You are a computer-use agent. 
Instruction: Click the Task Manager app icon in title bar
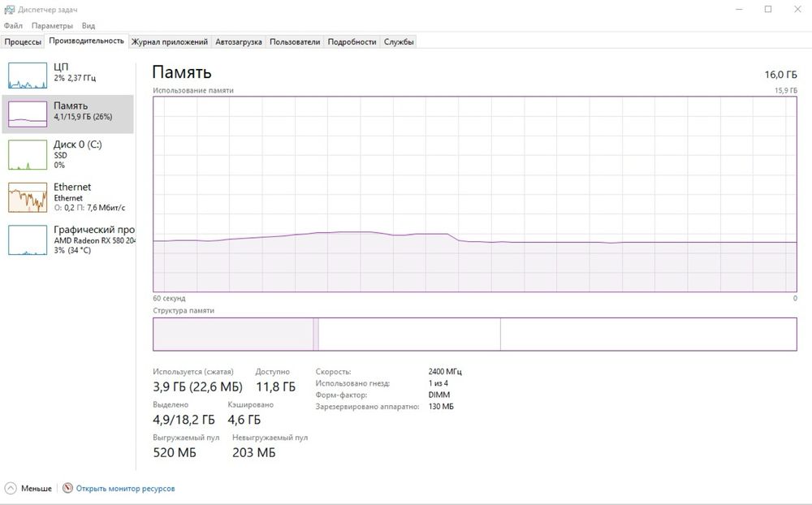click(9, 9)
